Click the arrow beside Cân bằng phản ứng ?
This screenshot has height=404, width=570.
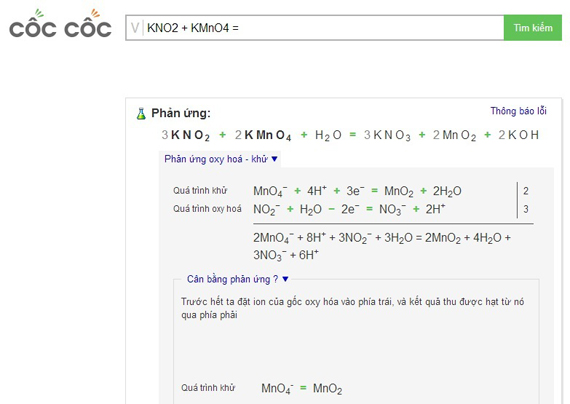(285, 279)
